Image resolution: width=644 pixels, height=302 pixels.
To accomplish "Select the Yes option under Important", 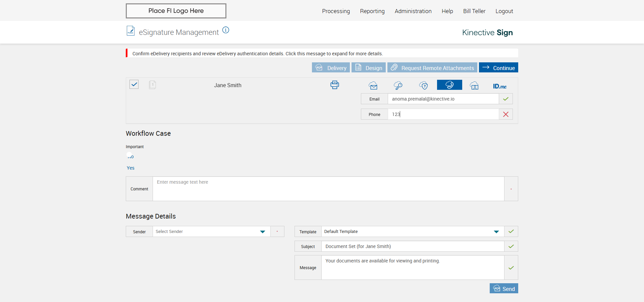I will (130, 168).
